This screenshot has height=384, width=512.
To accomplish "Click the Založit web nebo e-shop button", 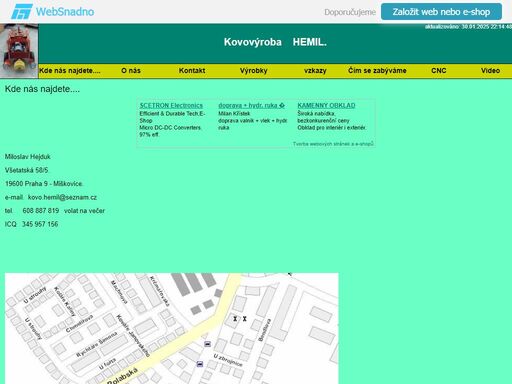I will click(x=441, y=12).
